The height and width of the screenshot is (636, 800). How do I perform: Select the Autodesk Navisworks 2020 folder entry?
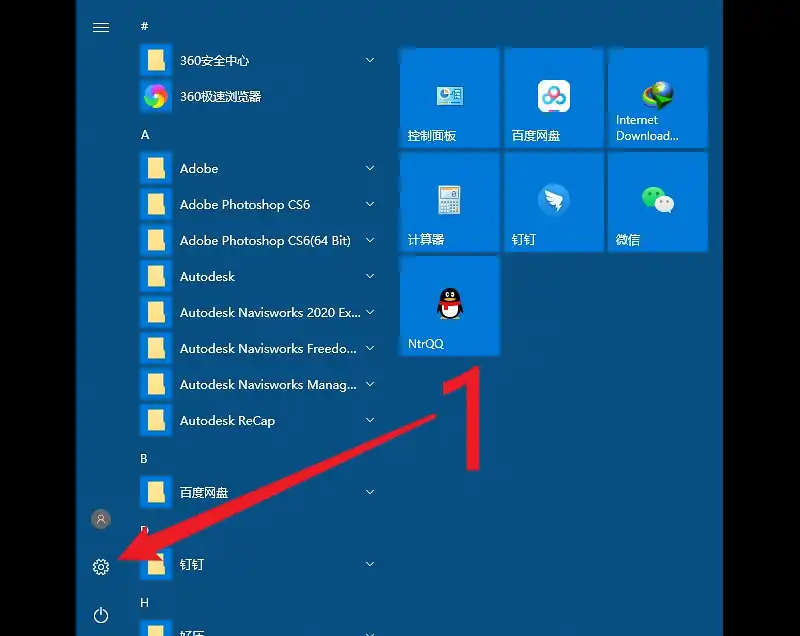[268, 313]
